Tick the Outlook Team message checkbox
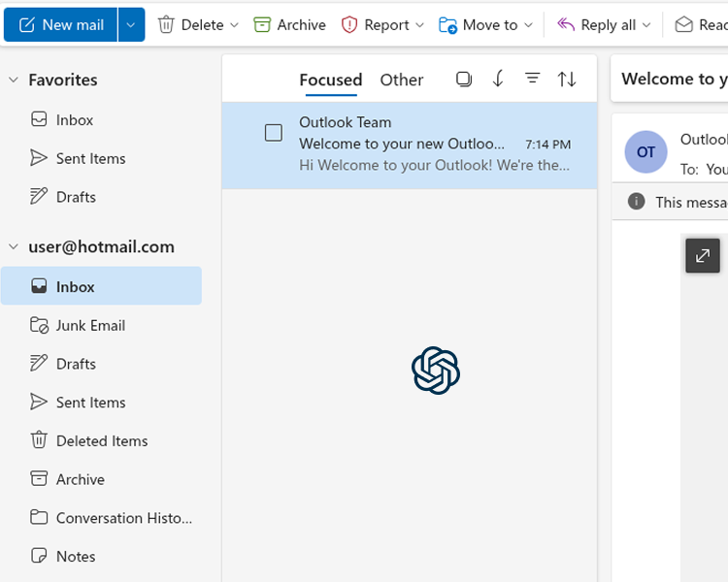 coord(274,133)
